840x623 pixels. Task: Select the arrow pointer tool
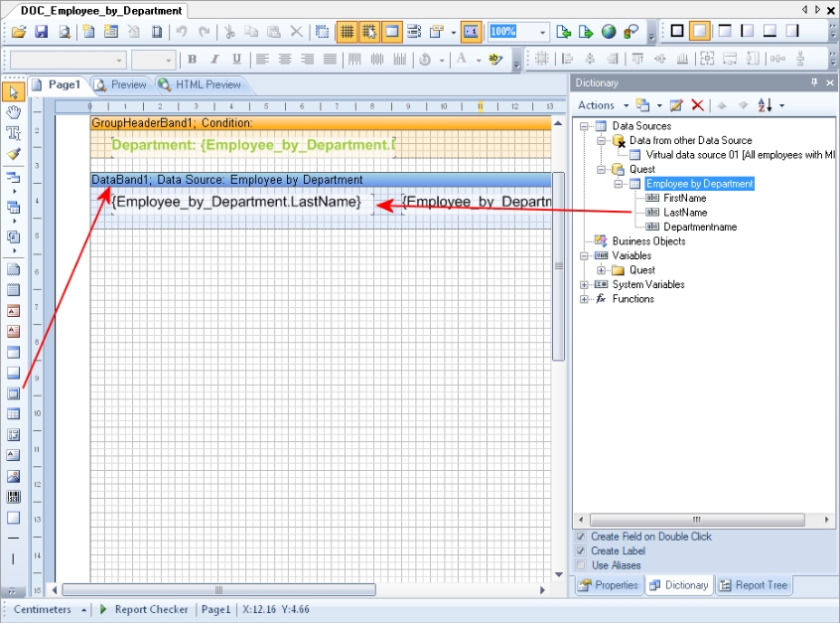pyautogui.click(x=13, y=91)
